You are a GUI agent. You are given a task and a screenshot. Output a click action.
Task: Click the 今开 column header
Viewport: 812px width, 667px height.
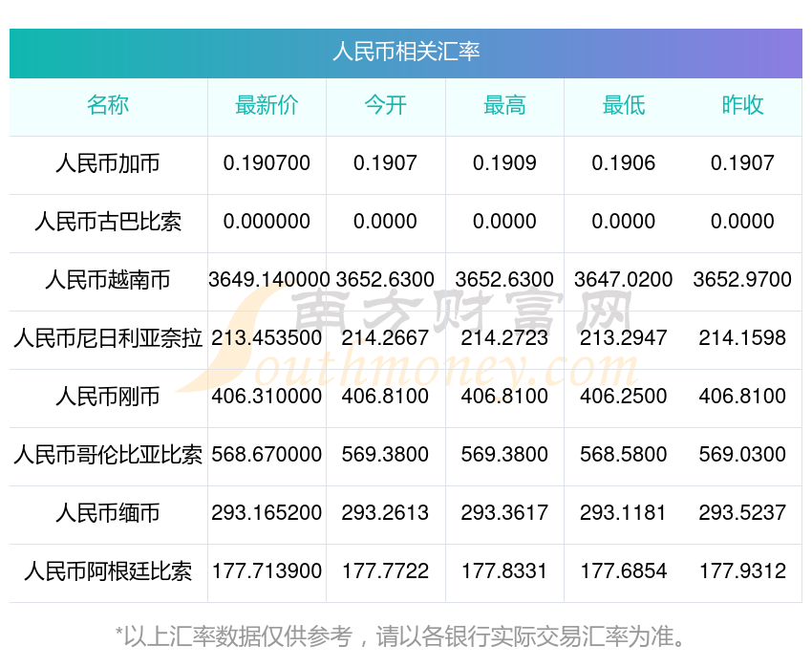tap(385, 105)
